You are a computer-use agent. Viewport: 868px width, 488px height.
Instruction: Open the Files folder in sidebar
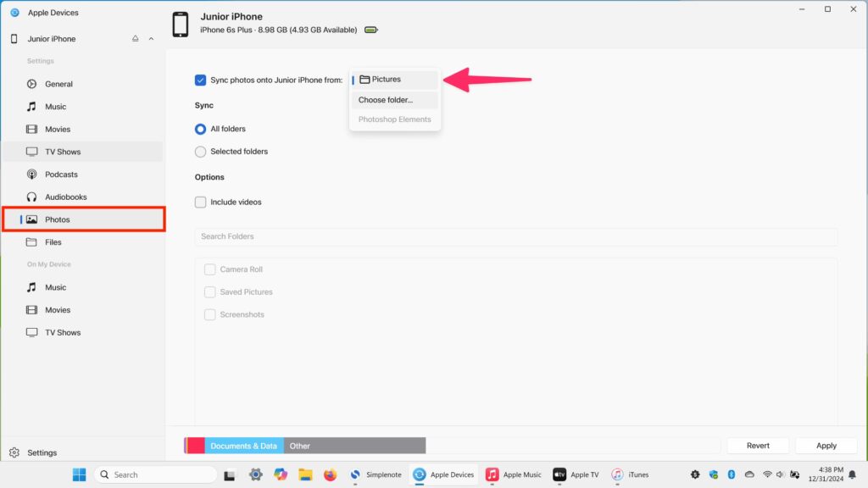(x=53, y=242)
